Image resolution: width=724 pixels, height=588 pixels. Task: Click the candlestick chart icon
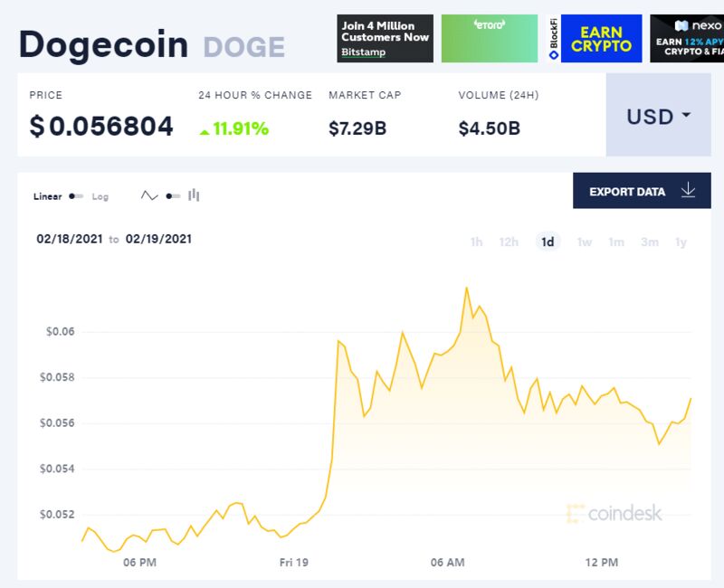tap(194, 195)
